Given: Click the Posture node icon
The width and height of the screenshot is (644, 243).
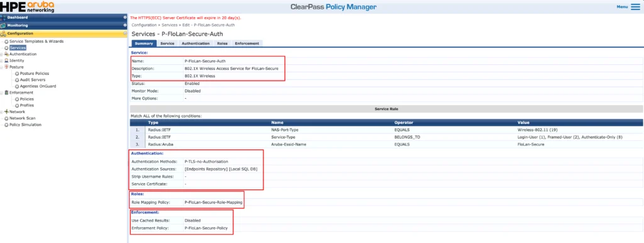Looking at the screenshot, I should coord(6,67).
